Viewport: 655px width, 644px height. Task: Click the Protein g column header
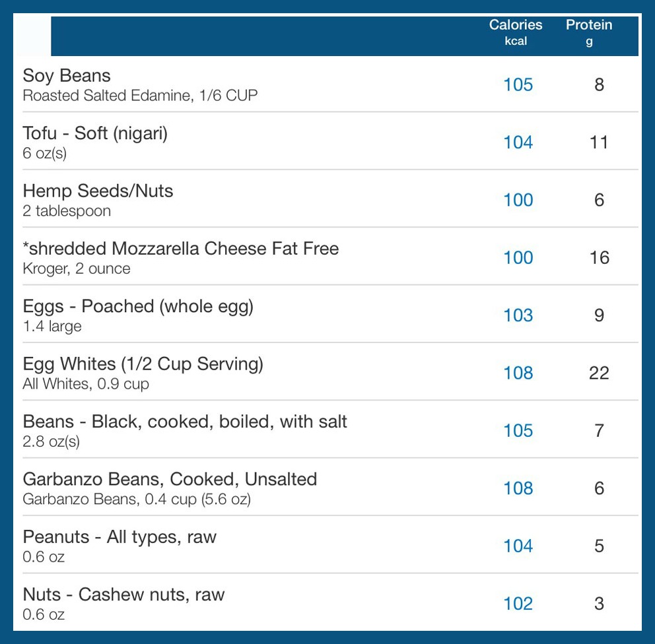click(589, 32)
